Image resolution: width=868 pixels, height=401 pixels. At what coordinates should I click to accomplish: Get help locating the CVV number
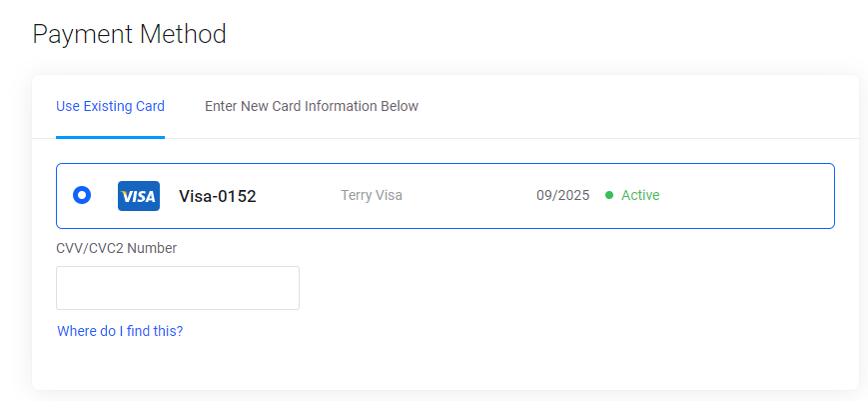click(x=120, y=331)
